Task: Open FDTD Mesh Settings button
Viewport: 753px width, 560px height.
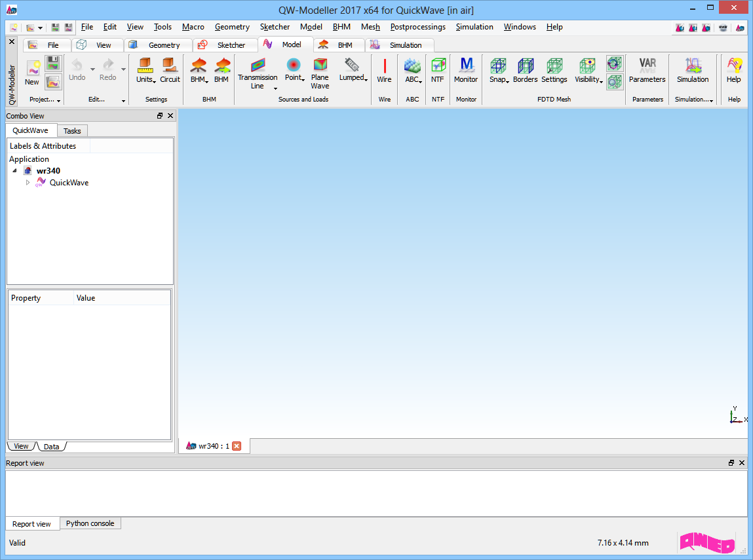Action: pyautogui.click(x=554, y=70)
